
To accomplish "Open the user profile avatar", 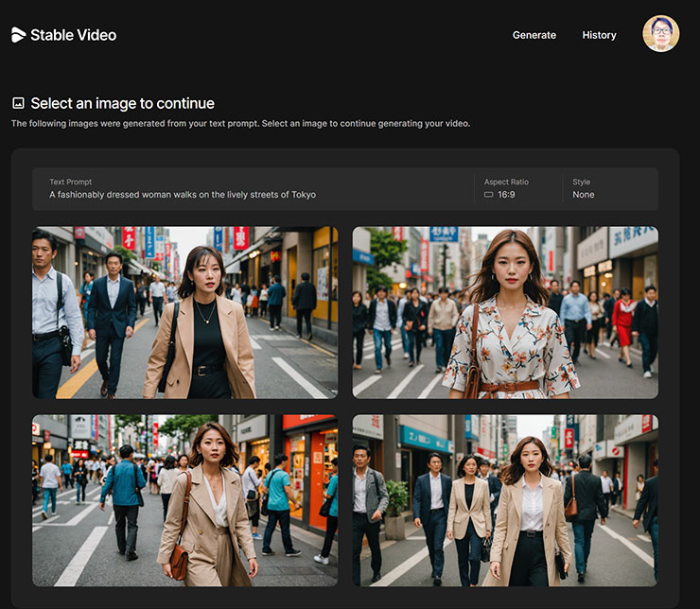I will (660, 34).
